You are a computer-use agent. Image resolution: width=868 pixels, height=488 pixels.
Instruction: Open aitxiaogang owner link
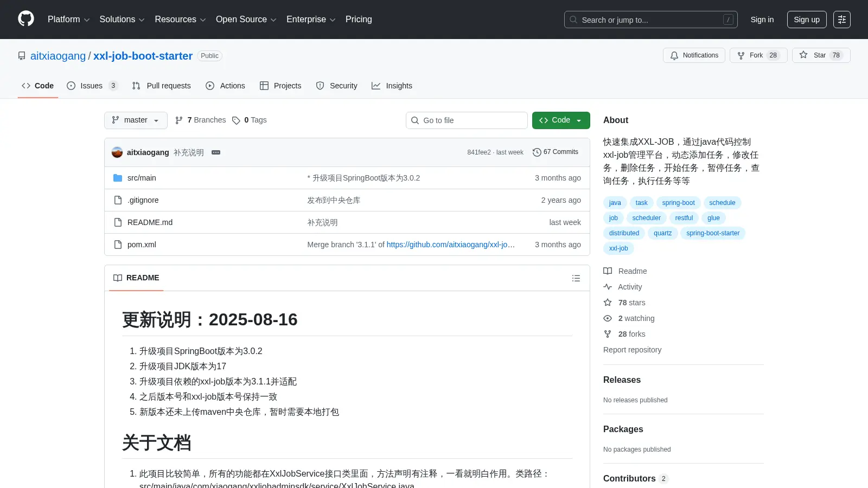(58, 56)
